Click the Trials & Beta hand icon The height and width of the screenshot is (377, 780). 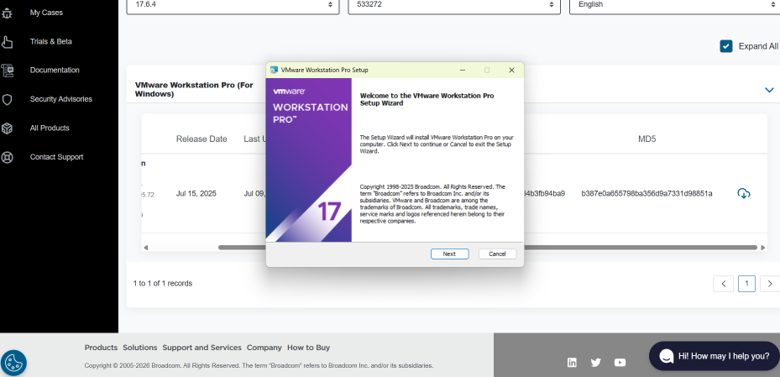pyautogui.click(x=7, y=42)
